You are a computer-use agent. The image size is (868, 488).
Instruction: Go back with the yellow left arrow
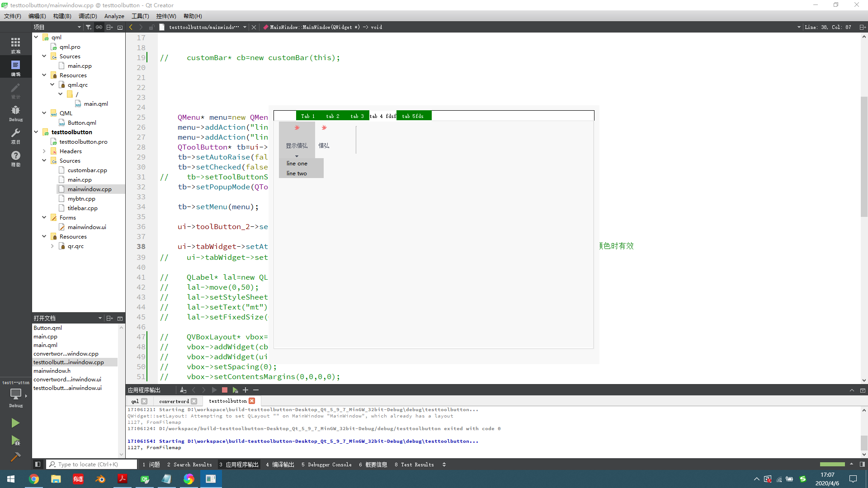coord(131,27)
